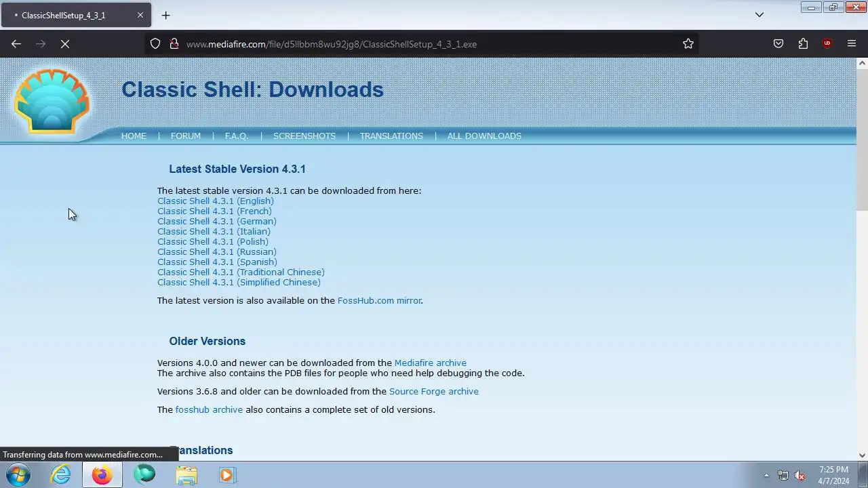Open the uBlock Origin extension icon
868x488 pixels.
[827, 44]
